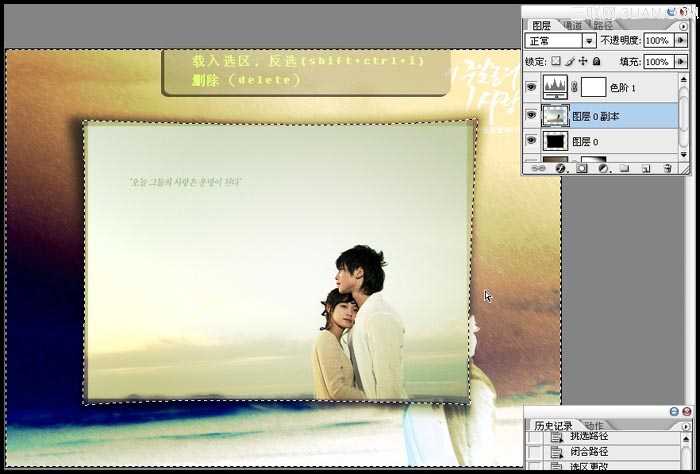This screenshot has width=700, height=474.
Task: Click the add layer style icon
Action: pyautogui.click(x=561, y=169)
